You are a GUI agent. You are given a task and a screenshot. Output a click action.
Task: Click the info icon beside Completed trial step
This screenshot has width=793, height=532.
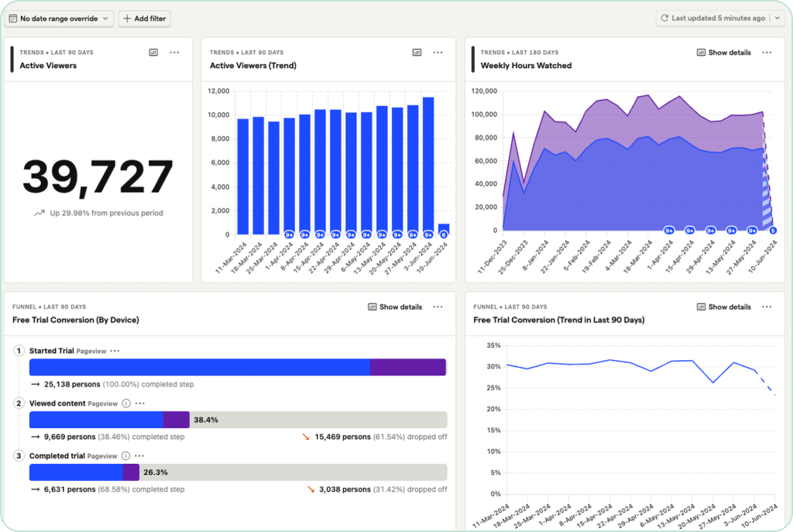pyautogui.click(x=126, y=456)
